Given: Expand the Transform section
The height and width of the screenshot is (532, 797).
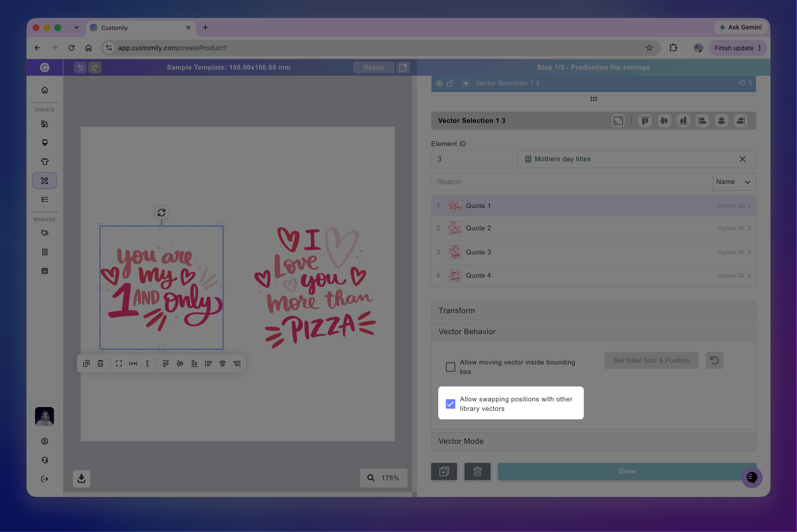Looking at the screenshot, I should 593,311.
